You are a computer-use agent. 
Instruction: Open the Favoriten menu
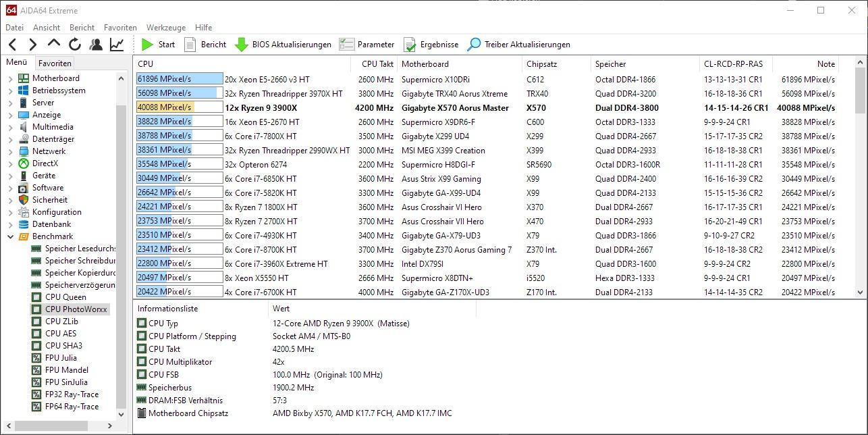click(x=120, y=28)
